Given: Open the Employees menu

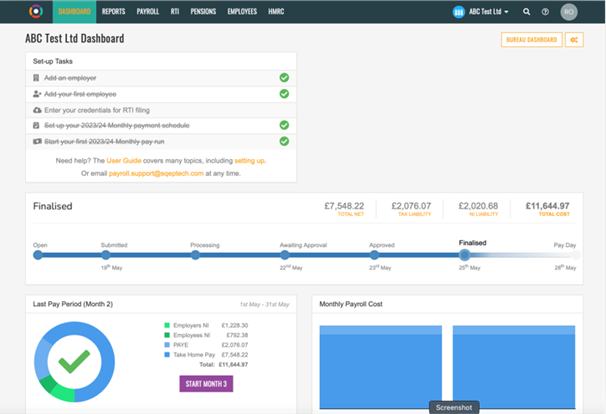Looking at the screenshot, I should (242, 12).
